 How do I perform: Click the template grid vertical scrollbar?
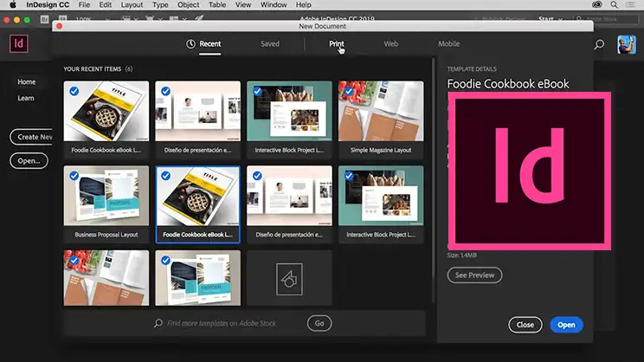[434, 181]
